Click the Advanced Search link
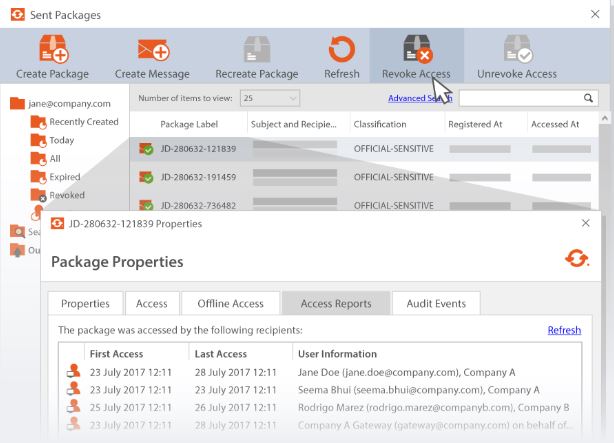The image size is (614, 443). coord(420,98)
